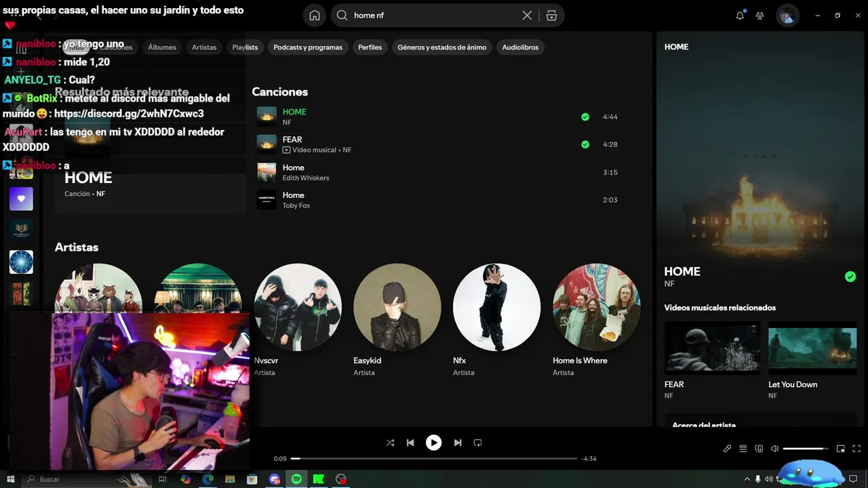
Task: Open Task View in the taskbar
Action: (163, 479)
